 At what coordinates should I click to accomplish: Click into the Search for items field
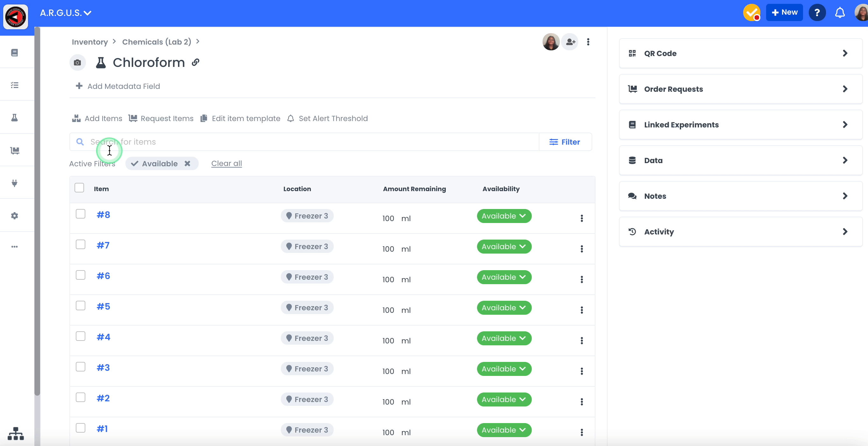coord(303,142)
